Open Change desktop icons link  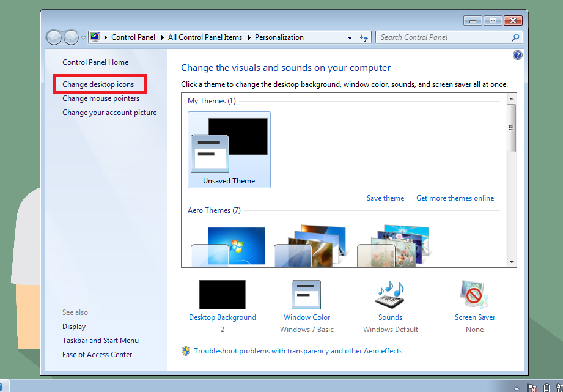coord(98,84)
